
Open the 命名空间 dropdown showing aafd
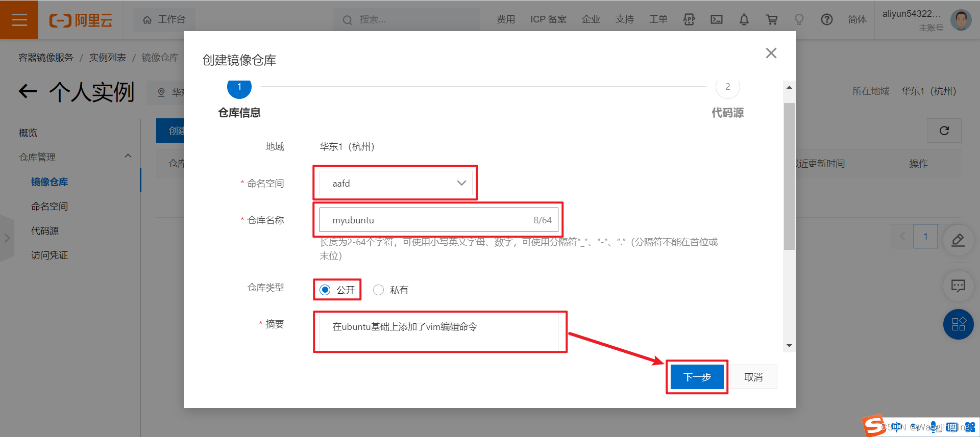[396, 183]
